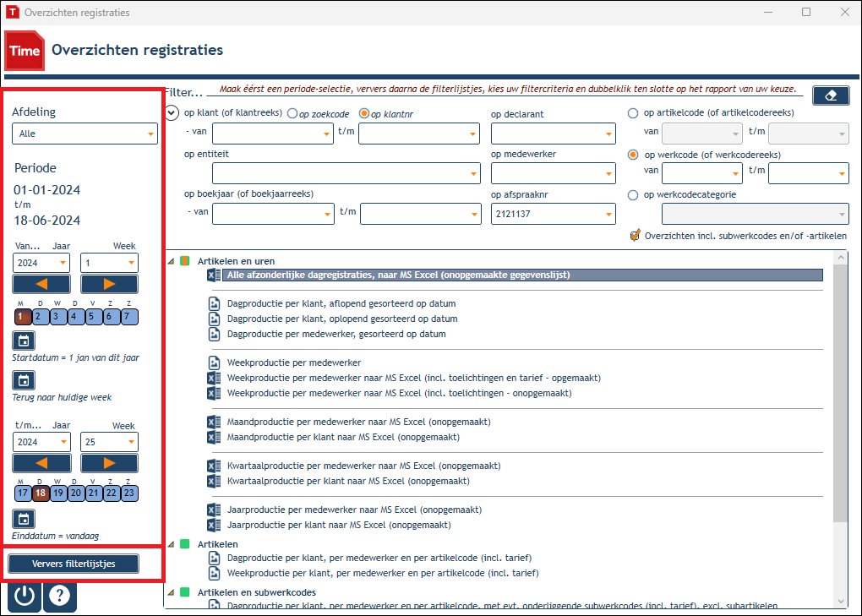The width and height of the screenshot is (862, 616).
Task: Toggle Overzichten incl. subwerkcodes checkbox
Action: coord(635,236)
